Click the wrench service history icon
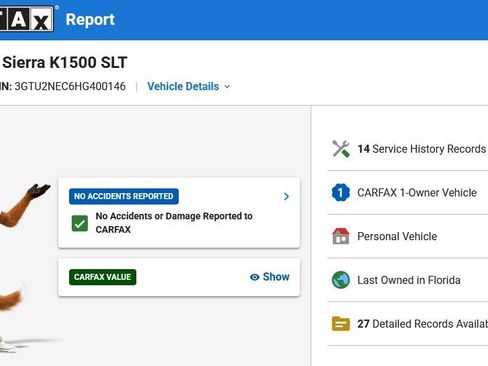 [341, 149]
